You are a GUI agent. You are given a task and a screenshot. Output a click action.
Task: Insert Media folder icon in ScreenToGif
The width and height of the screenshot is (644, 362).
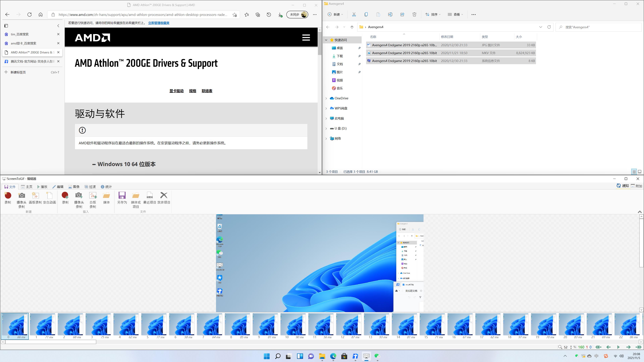coord(106,195)
